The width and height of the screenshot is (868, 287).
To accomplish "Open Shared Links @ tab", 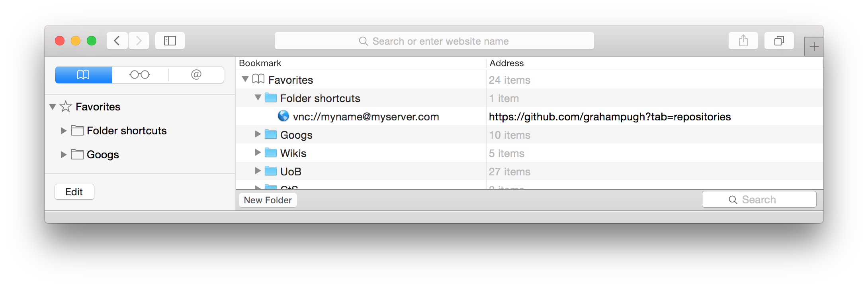I will (196, 75).
